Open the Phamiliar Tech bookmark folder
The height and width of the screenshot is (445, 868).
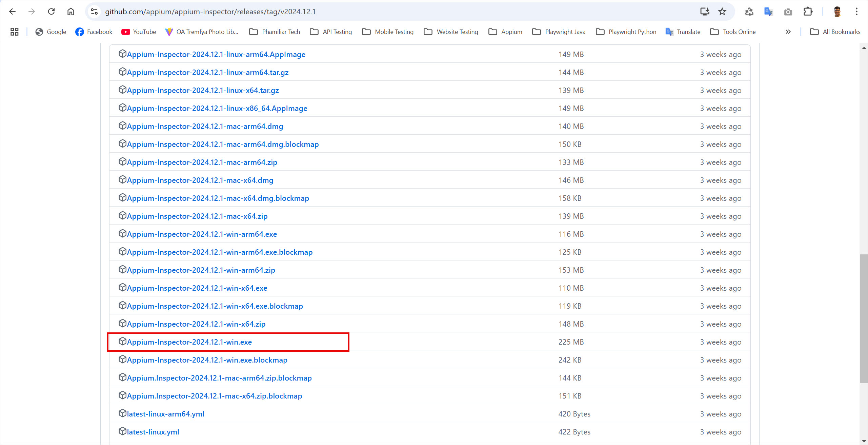point(275,32)
